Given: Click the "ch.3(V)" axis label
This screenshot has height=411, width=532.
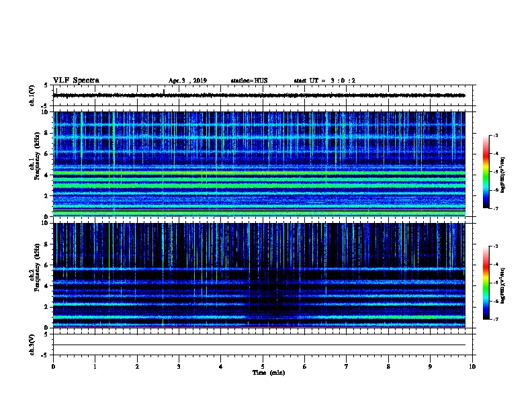Looking at the screenshot, I should pos(32,345).
